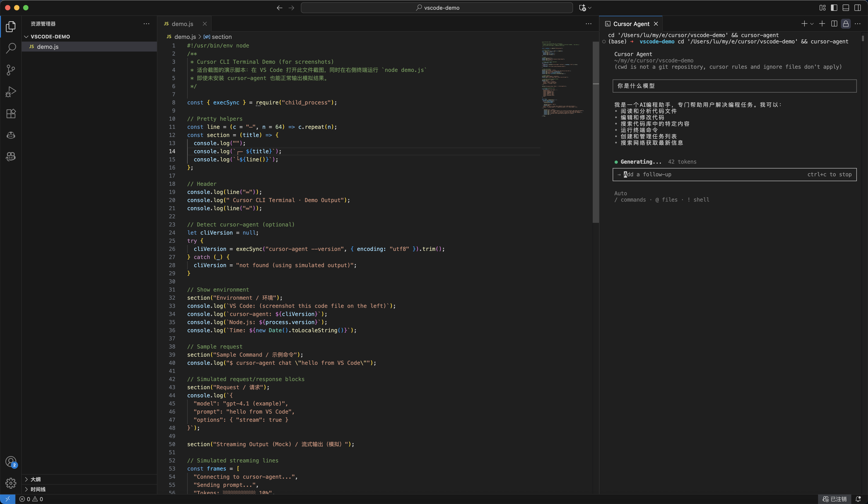This screenshot has width=868, height=504.
Task: Toggle the terminal lock group button
Action: [x=846, y=24]
